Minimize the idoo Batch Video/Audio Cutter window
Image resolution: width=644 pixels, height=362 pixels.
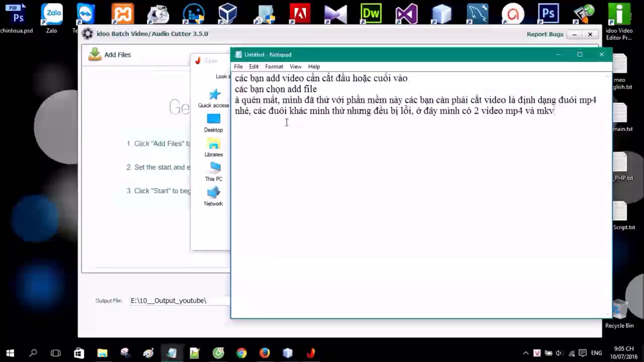(574, 34)
